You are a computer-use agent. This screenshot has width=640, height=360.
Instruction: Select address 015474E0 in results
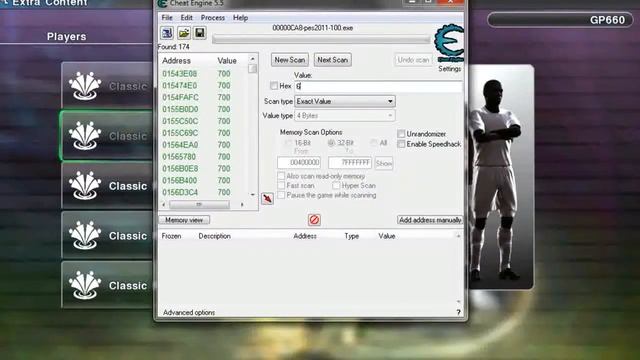coord(179,85)
